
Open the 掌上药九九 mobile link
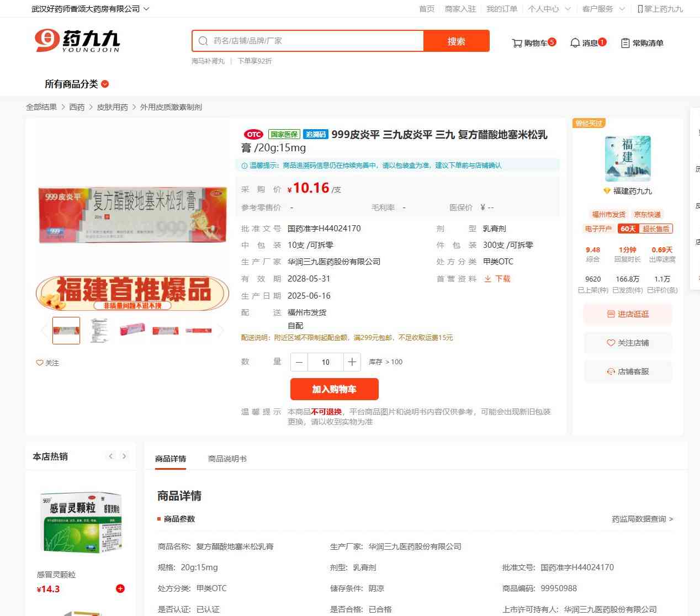pos(660,9)
